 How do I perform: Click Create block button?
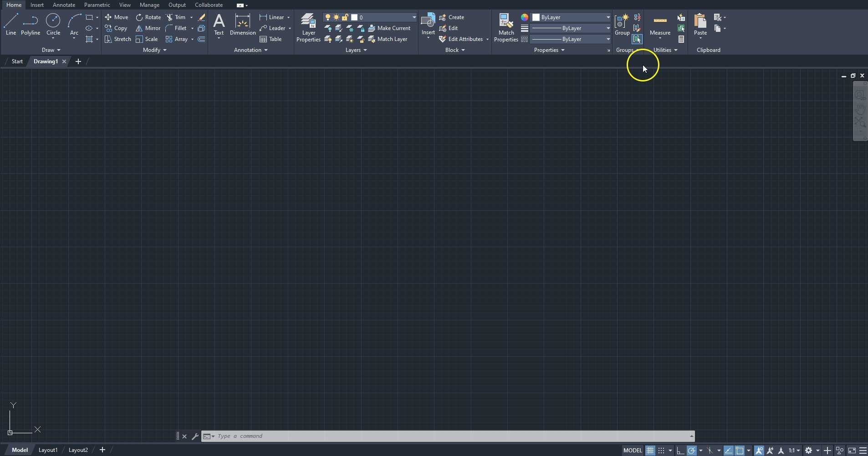click(x=452, y=17)
